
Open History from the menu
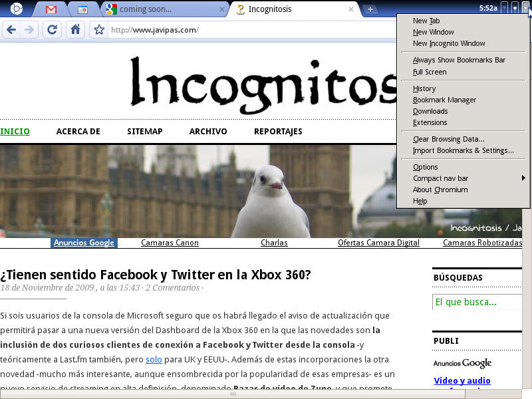coord(463,88)
